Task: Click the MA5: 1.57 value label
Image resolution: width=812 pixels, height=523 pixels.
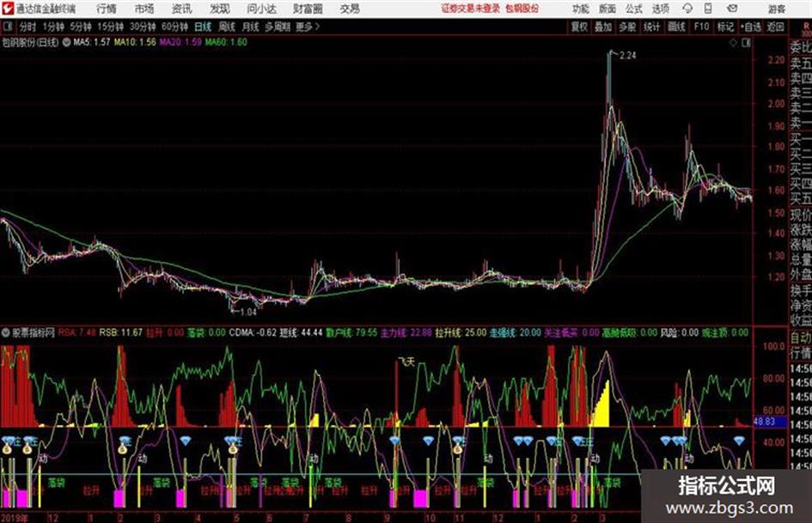Action: pos(92,42)
